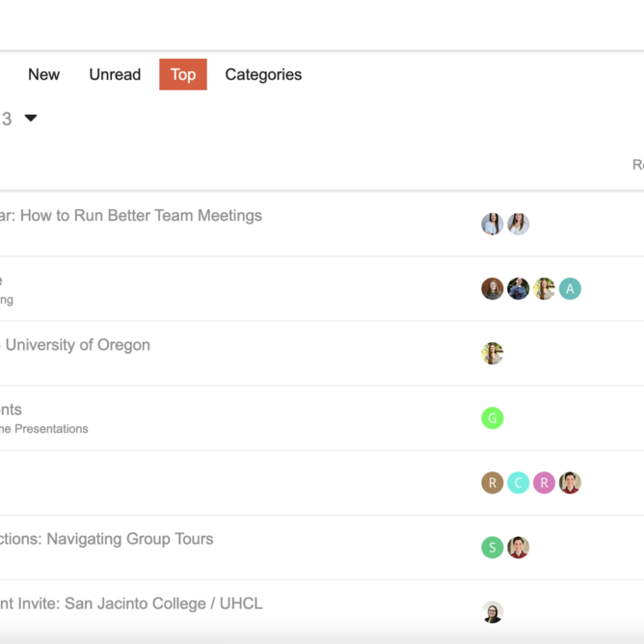644x644 pixels.
Task: Open the University of Oregon topic
Action: tap(77, 345)
